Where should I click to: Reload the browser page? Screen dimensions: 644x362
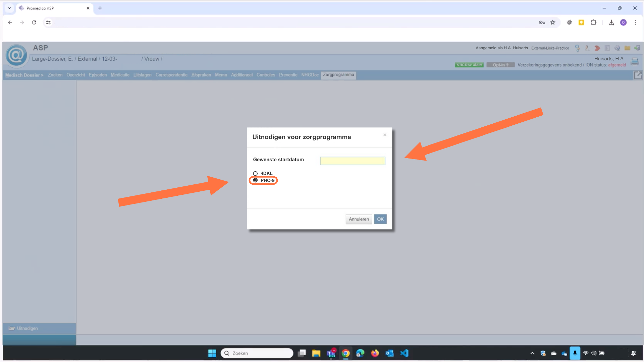pyautogui.click(x=34, y=22)
